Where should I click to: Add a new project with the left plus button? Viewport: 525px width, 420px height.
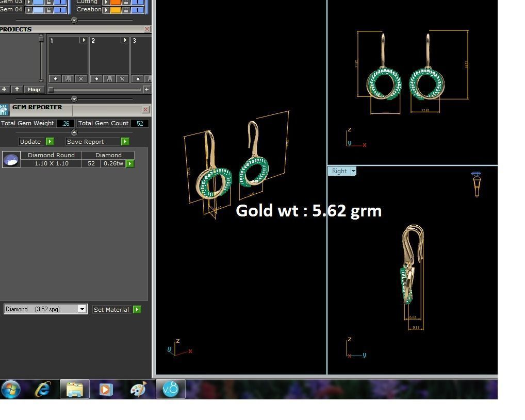coord(4,89)
